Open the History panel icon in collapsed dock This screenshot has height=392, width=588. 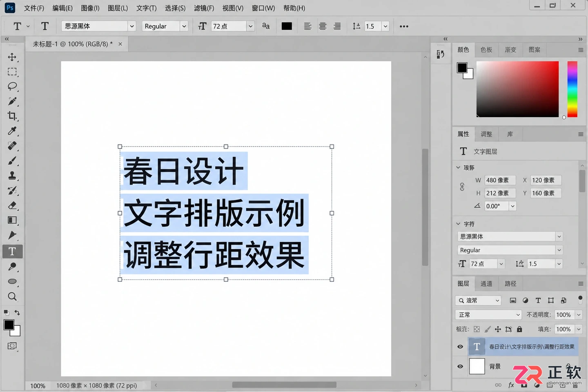441,54
